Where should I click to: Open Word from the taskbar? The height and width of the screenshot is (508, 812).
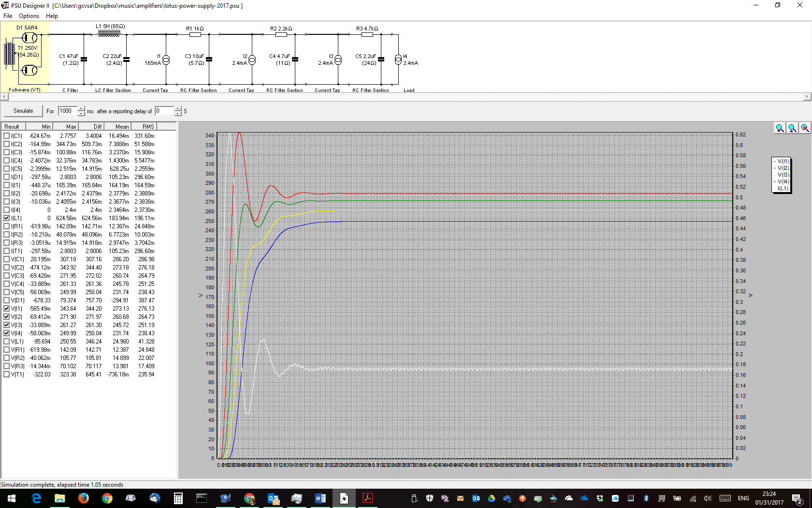click(320, 498)
